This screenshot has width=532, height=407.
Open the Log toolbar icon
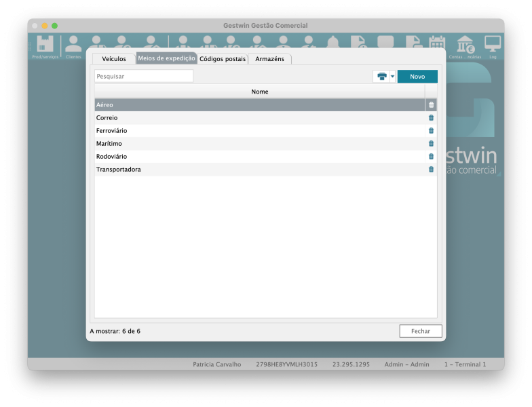coord(492,47)
